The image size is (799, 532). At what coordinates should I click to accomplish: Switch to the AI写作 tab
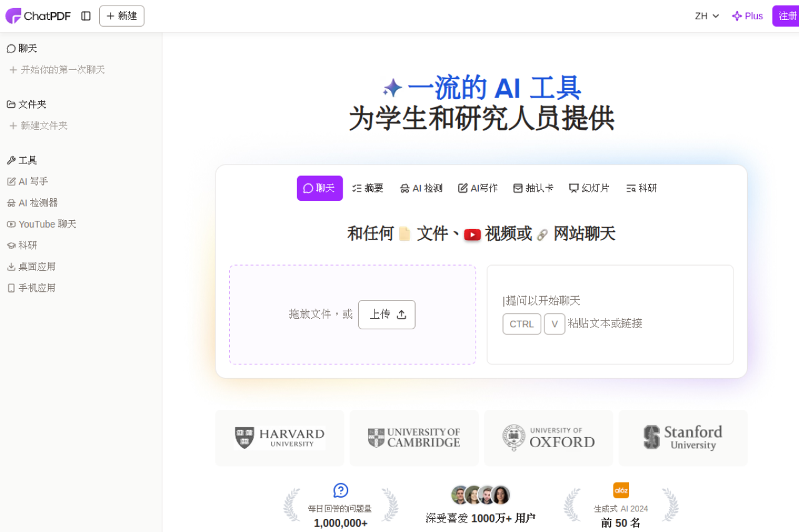pos(478,188)
